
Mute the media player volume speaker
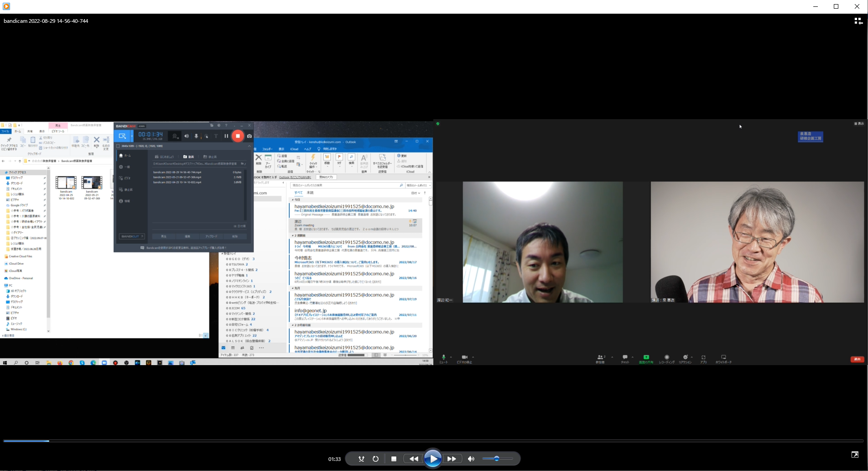point(471,459)
